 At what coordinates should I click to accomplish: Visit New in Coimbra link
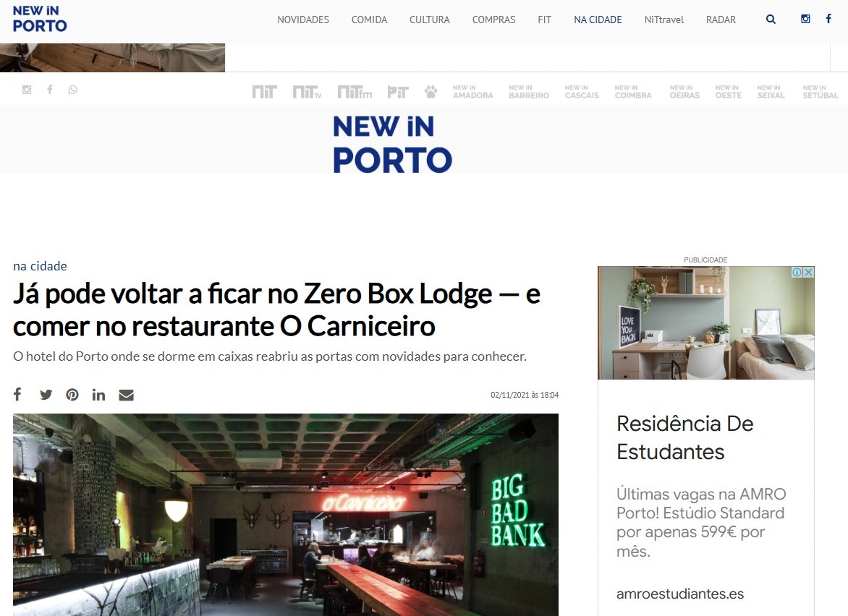(x=633, y=92)
